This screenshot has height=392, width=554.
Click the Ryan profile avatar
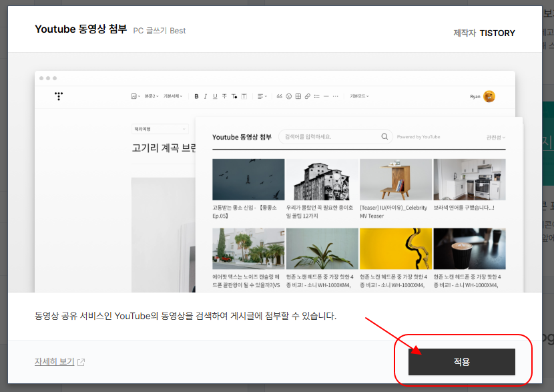(489, 96)
